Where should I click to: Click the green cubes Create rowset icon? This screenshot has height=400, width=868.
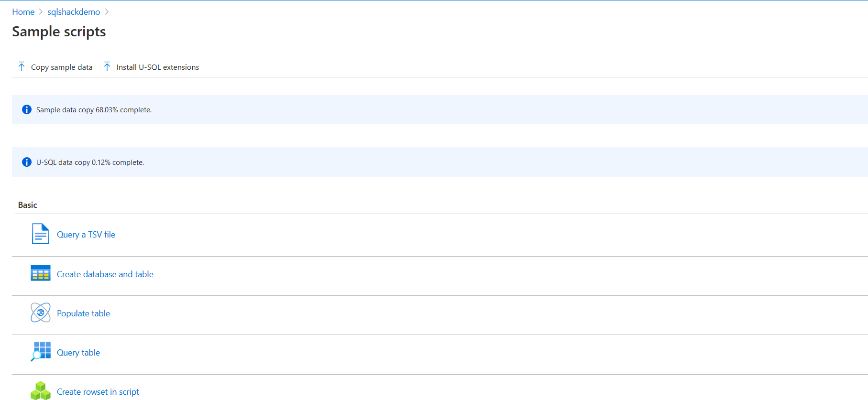(x=40, y=390)
